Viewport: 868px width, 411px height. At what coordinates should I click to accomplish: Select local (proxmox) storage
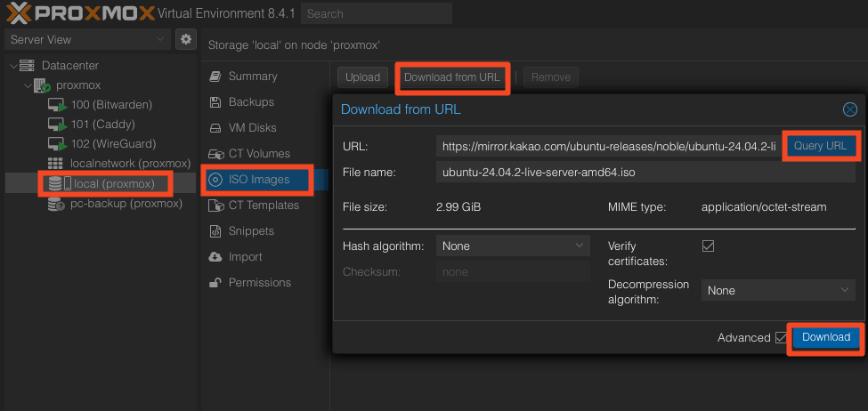pos(115,183)
